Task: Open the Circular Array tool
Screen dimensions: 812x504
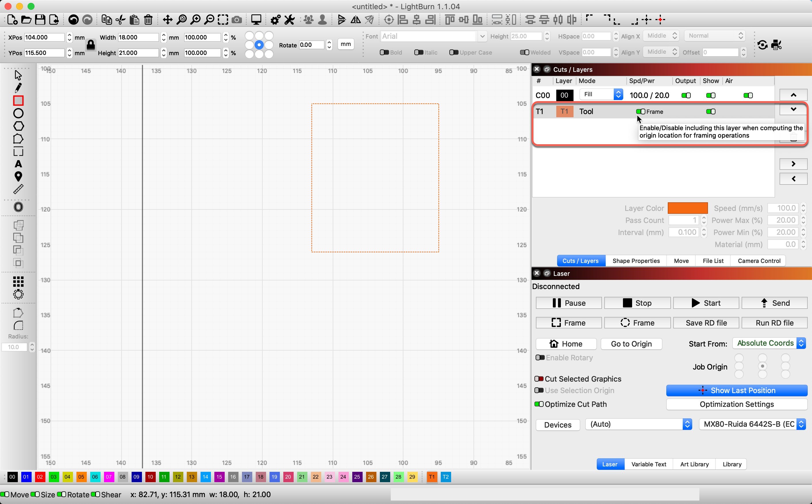Action: pos(18,295)
